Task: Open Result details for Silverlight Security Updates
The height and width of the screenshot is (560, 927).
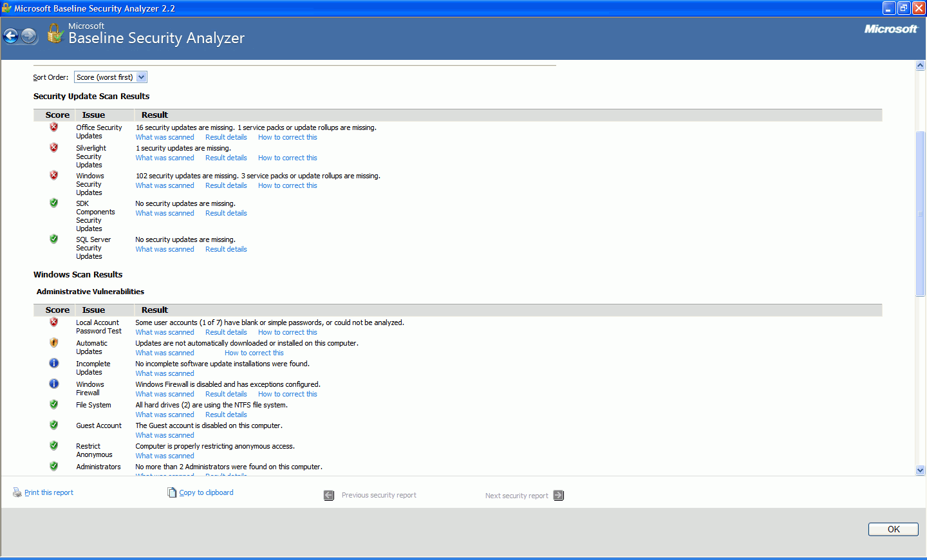Action: click(x=226, y=158)
